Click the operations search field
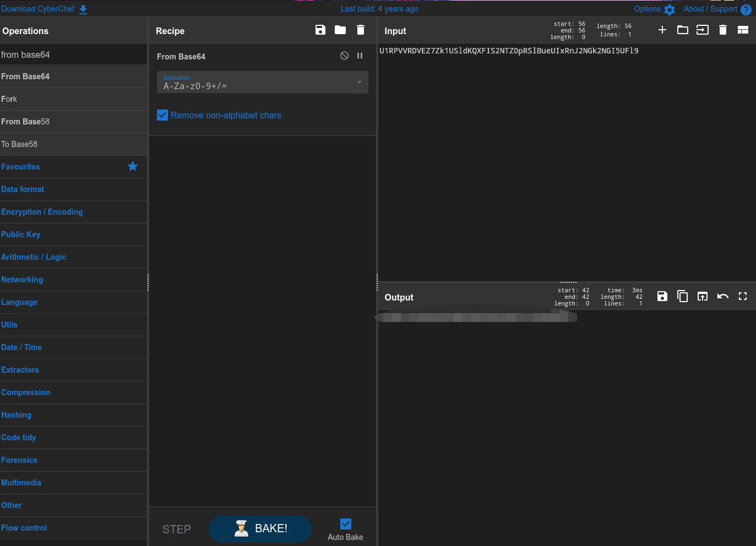This screenshot has width=756, height=546. pyautogui.click(x=73, y=54)
